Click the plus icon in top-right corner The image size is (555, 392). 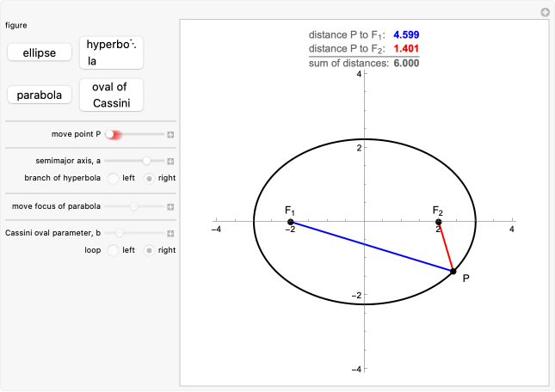tap(545, 12)
